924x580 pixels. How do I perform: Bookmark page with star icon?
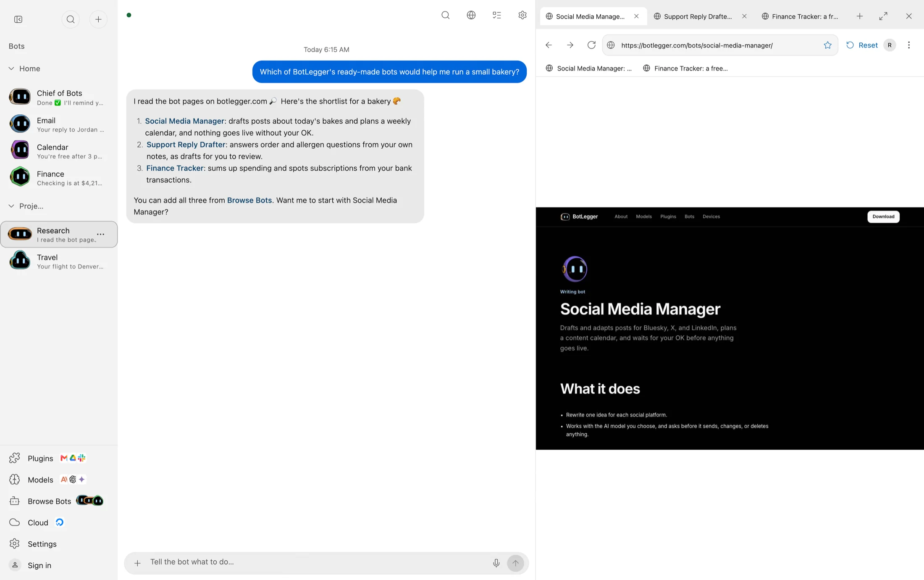pos(827,45)
